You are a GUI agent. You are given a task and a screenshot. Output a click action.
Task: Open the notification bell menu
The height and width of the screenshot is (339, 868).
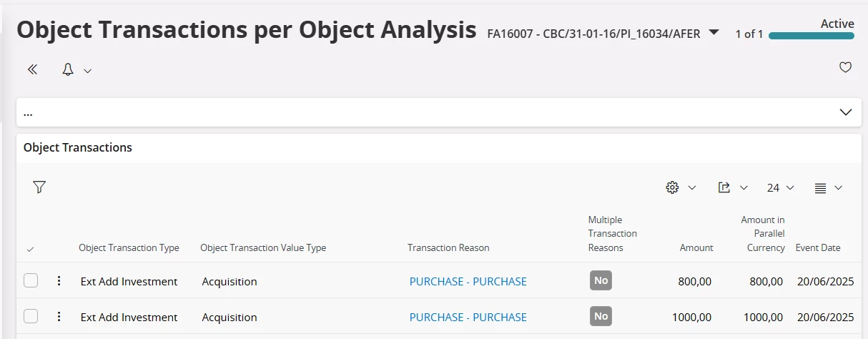pyautogui.click(x=69, y=69)
